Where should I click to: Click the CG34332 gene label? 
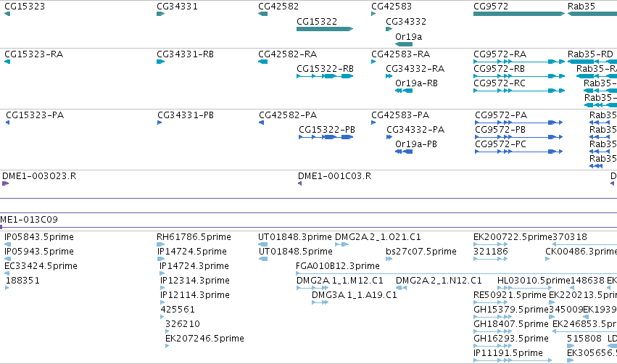(x=406, y=22)
